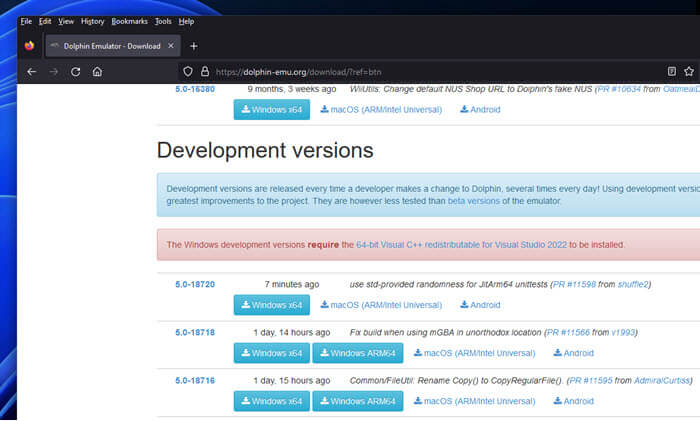Open version 5.0-18716 link

click(195, 381)
